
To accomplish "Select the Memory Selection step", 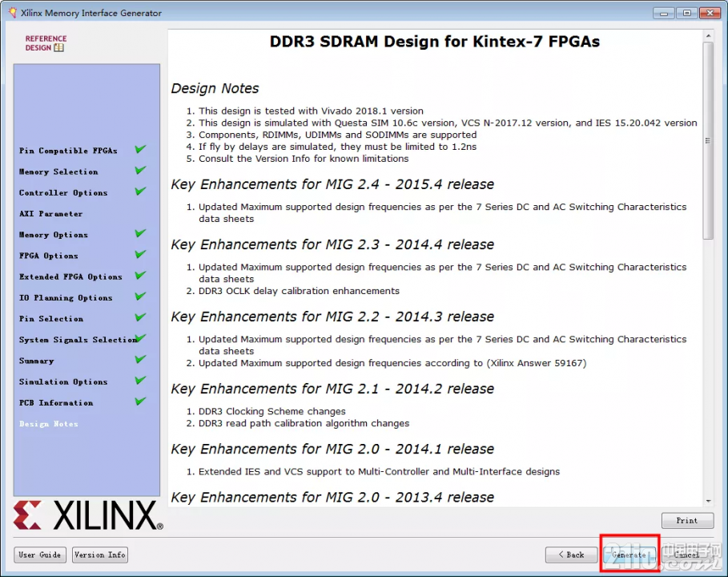I will click(x=58, y=171).
